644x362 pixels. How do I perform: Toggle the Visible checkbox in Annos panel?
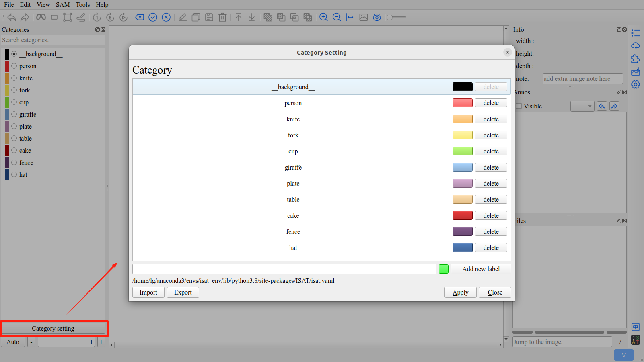tap(519, 106)
